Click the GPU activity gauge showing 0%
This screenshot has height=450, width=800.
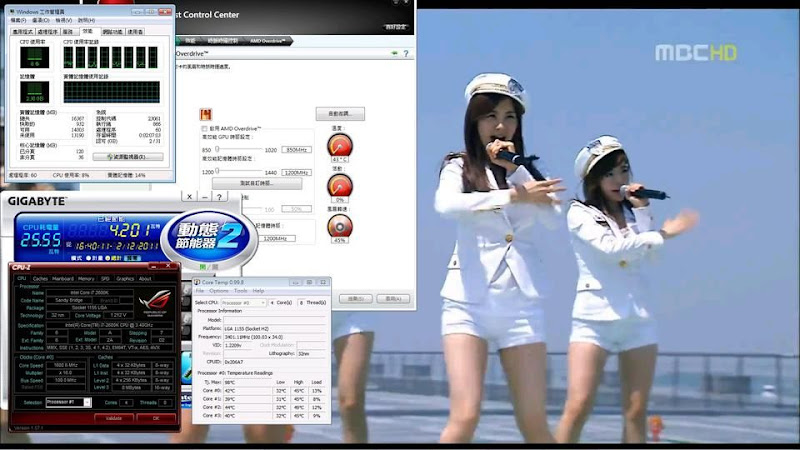[340, 186]
